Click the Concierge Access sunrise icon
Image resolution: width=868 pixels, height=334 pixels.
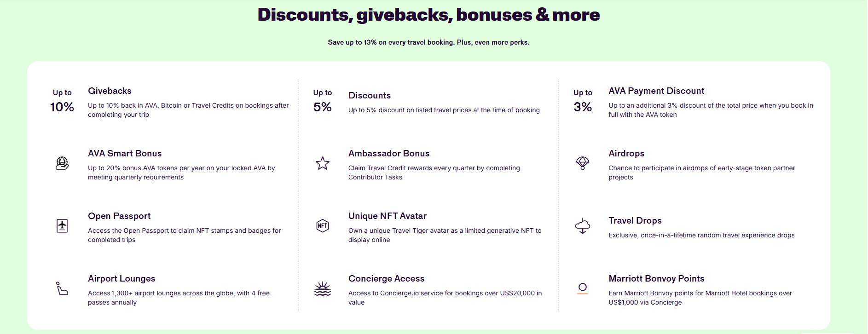(x=323, y=288)
